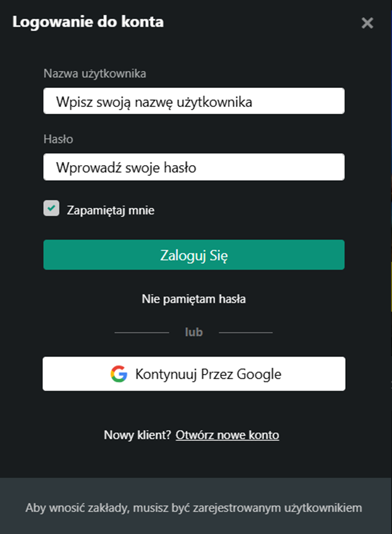Open the Otwórz nowe konto link
The height and width of the screenshot is (534, 392).
tap(228, 435)
